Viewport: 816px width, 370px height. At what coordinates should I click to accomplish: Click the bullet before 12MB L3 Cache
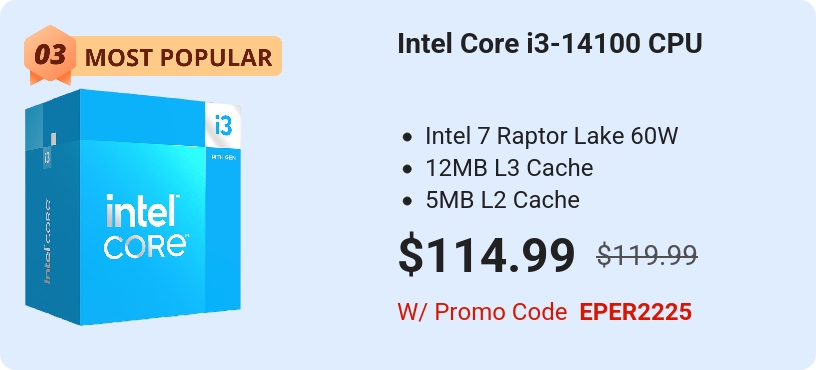point(407,169)
